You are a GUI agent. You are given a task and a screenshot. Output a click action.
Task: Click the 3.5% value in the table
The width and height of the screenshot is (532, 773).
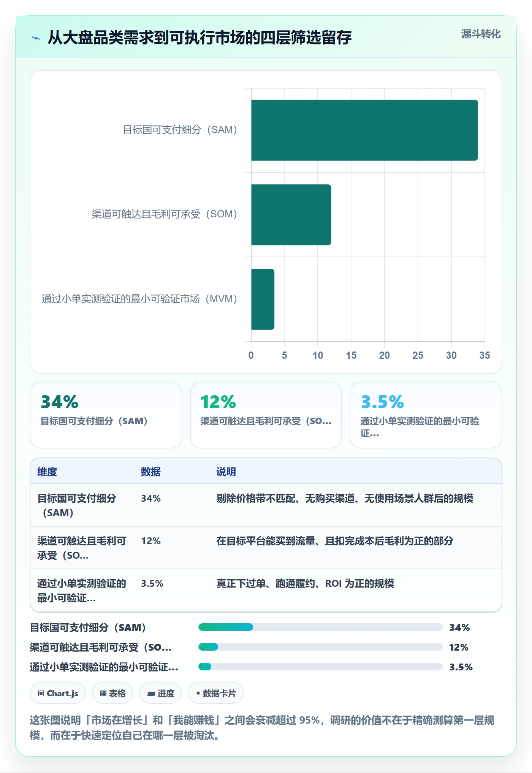[152, 583]
